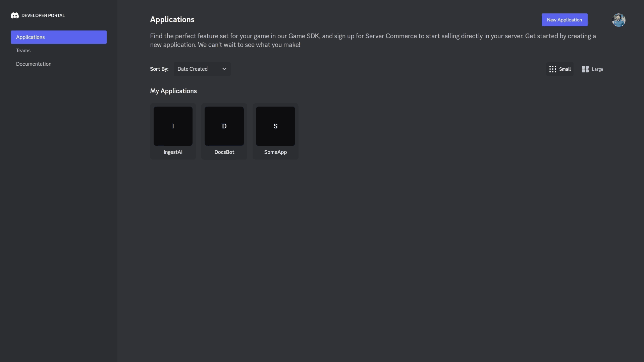The height and width of the screenshot is (362, 644).
Task: Click the New Application button icon
Action: (x=565, y=19)
